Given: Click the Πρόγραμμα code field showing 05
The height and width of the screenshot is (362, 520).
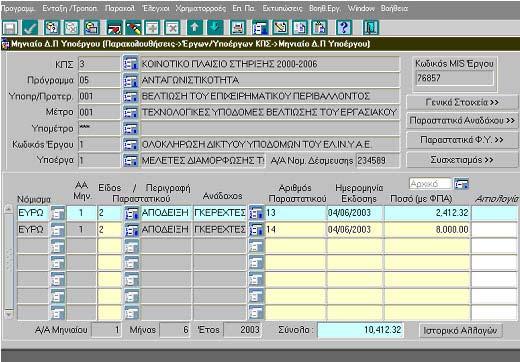Looking at the screenshot, I should 99,80.
